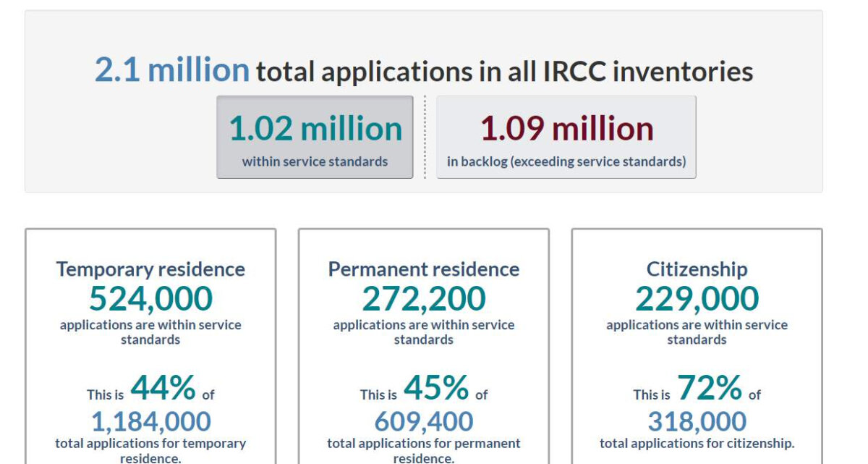Click 'total applications for temporary residence' text
This screenshot has height=464, width=868.
(150, 450)
